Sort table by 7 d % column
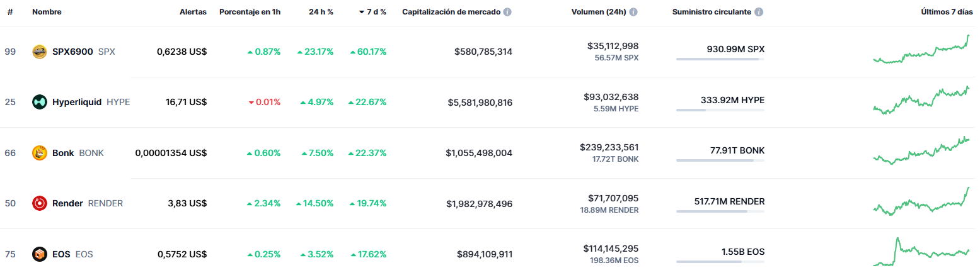This screenshot has width=980, height=280. pyautogui.click(x=372, y=12)
